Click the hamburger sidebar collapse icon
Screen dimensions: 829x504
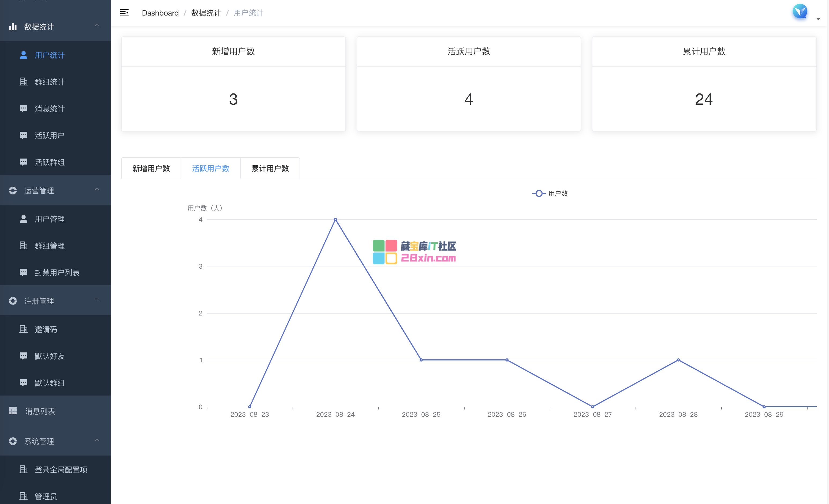pos(124,13)
